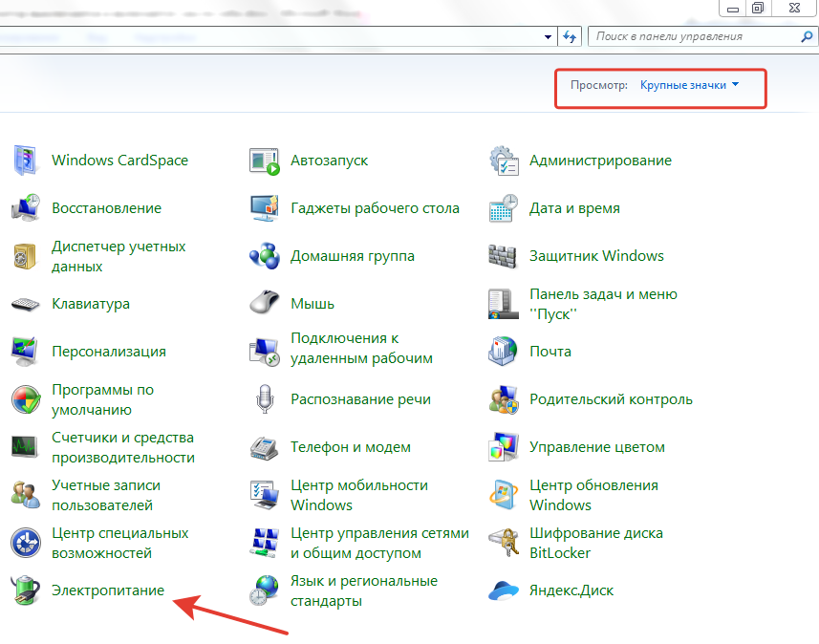The height and width of the screenshot is (644, 819).
Task: Open Гаджеты рабочего стола icon
Action: point(265,208)
